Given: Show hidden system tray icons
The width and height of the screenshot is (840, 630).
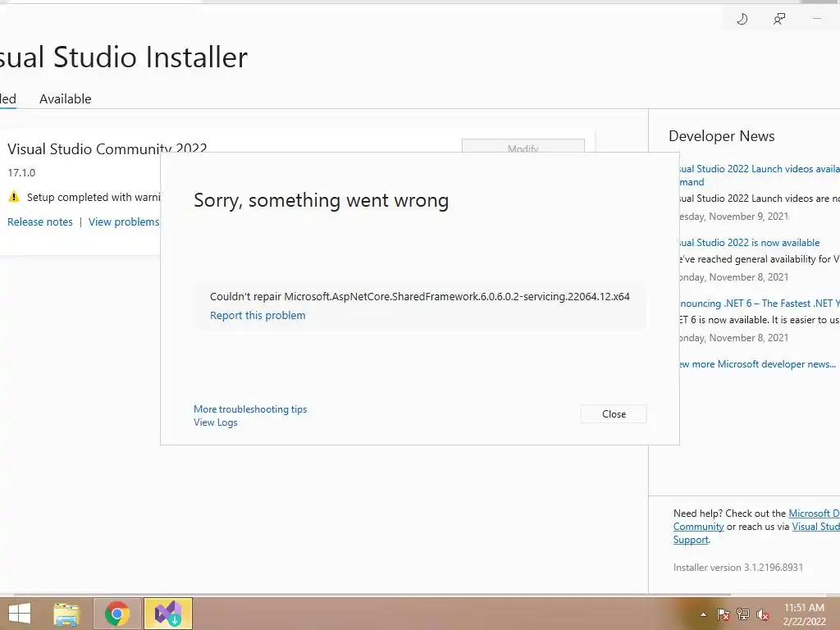Looking at the screenshot, I should click(x=703, y=614).
